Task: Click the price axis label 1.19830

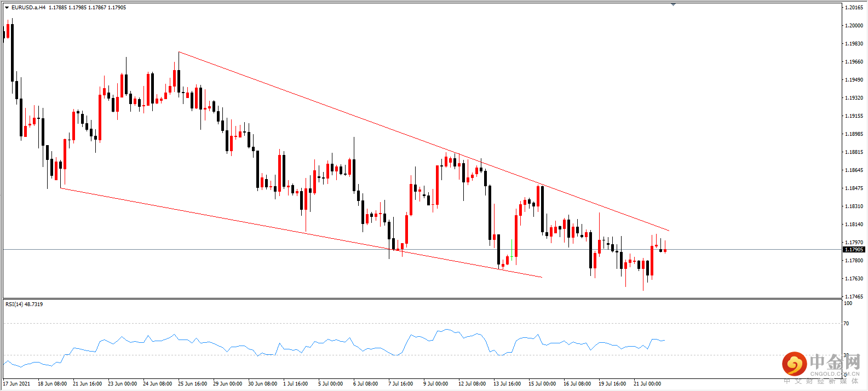Action: coord(854,44)
